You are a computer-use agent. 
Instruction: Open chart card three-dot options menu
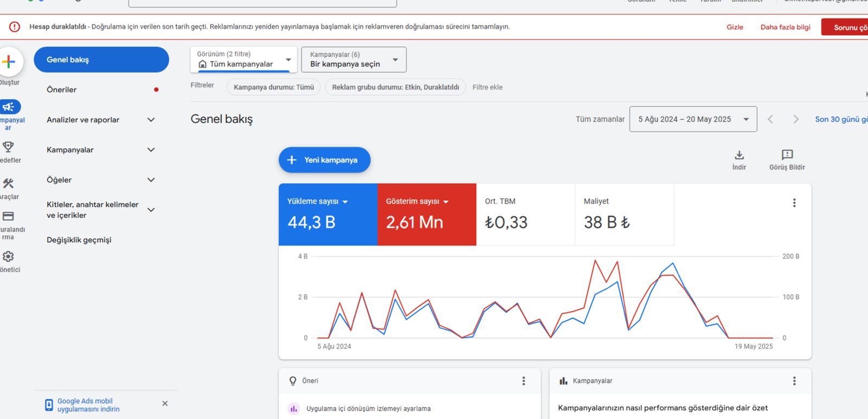coord(794,203)
